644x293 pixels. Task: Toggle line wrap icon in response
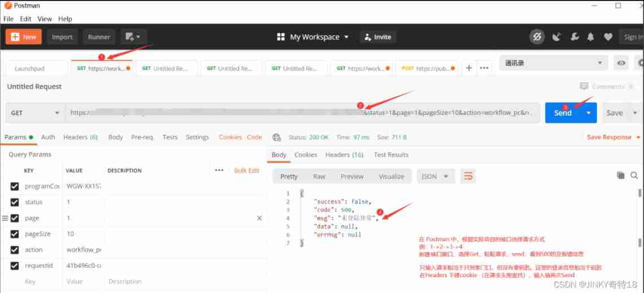coord(467,176)
